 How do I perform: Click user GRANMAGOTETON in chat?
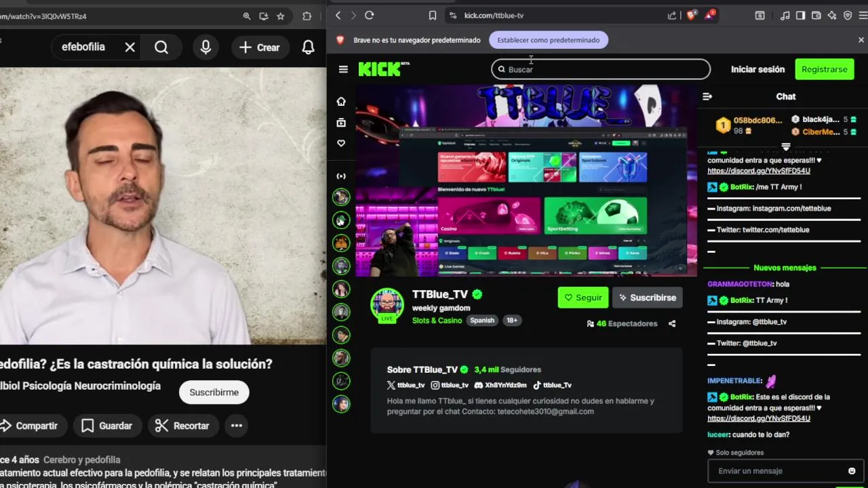tap(741, 285)
